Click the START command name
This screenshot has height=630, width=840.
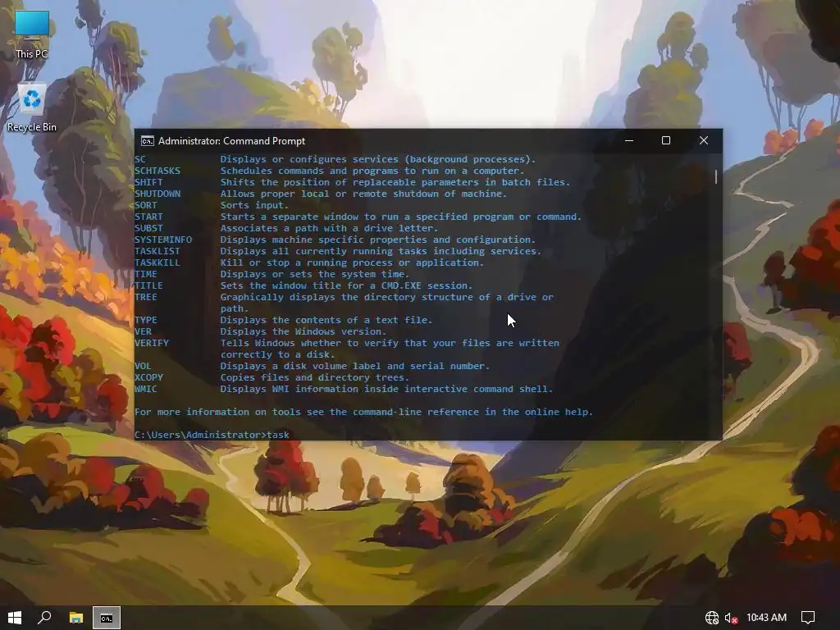click(149, 217)
